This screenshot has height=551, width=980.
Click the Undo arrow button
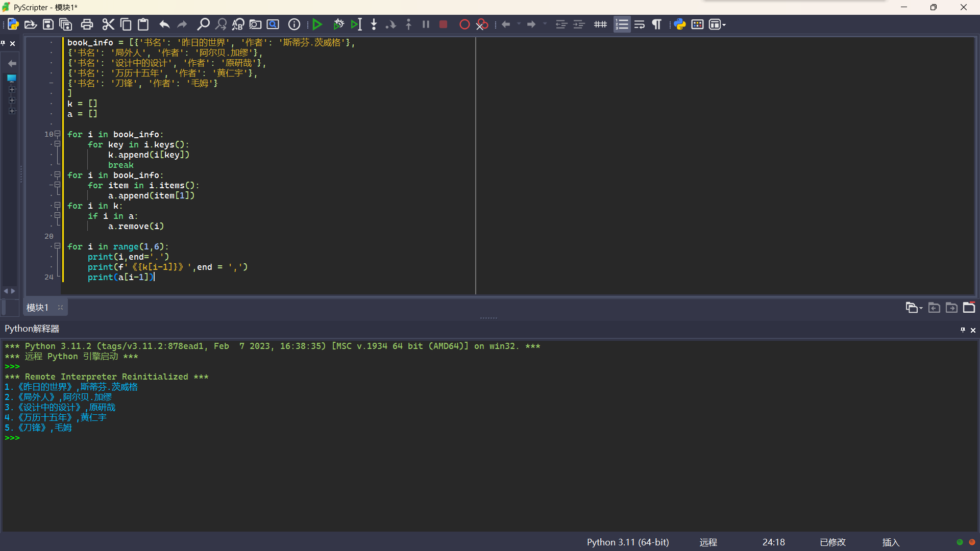[164, 24]
